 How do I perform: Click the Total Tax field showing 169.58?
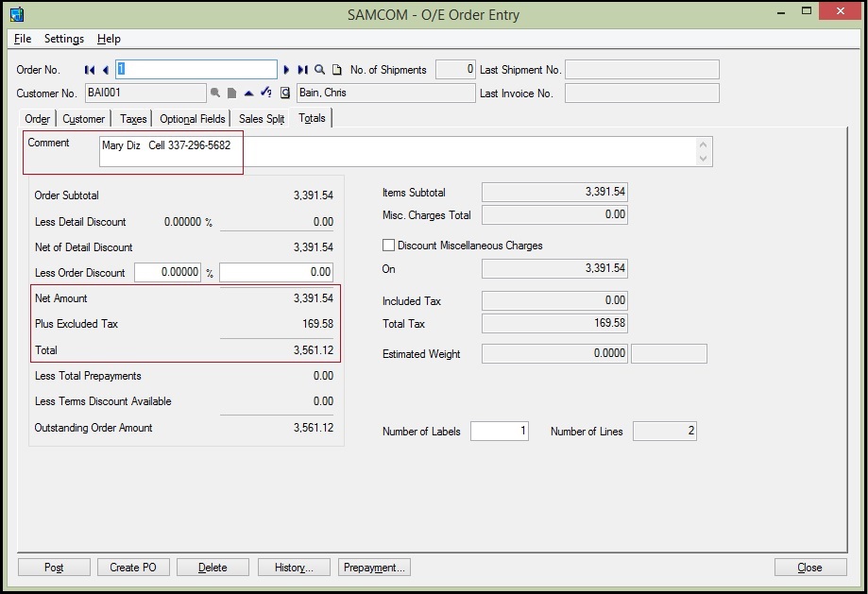coord(554,323)
